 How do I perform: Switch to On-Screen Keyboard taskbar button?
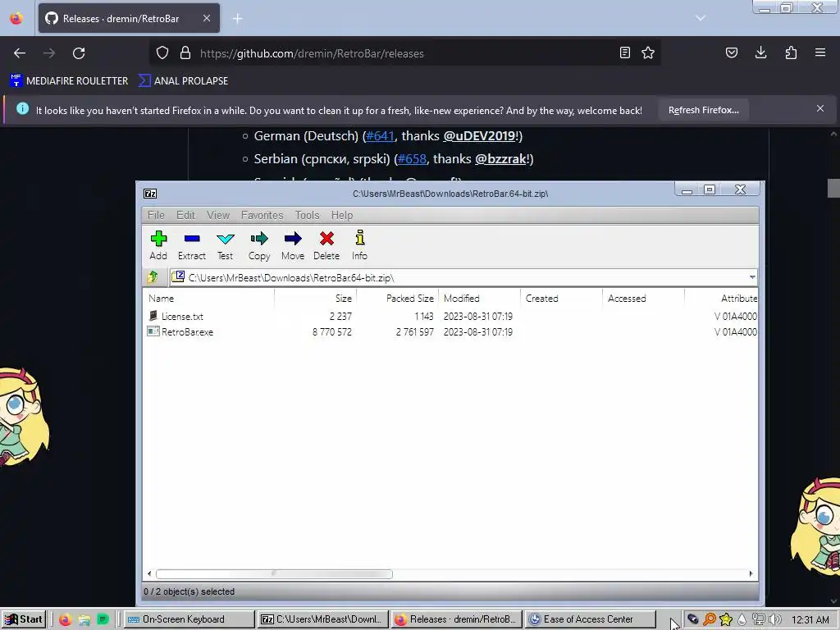point(189,619)
